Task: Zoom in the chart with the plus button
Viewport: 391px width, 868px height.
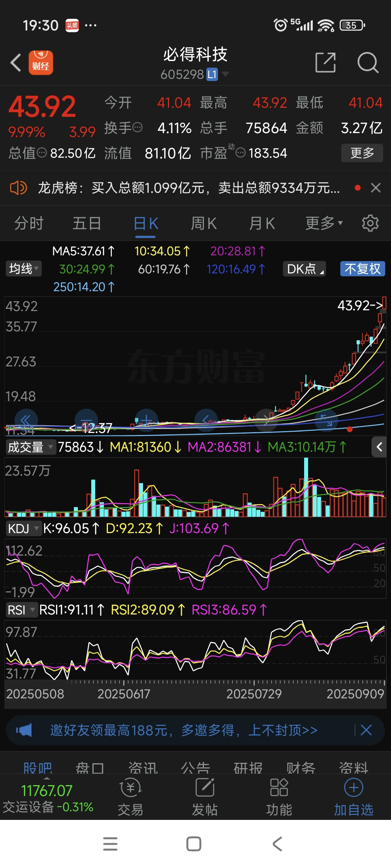Action: pyautogui.click(x=146, y=420)
